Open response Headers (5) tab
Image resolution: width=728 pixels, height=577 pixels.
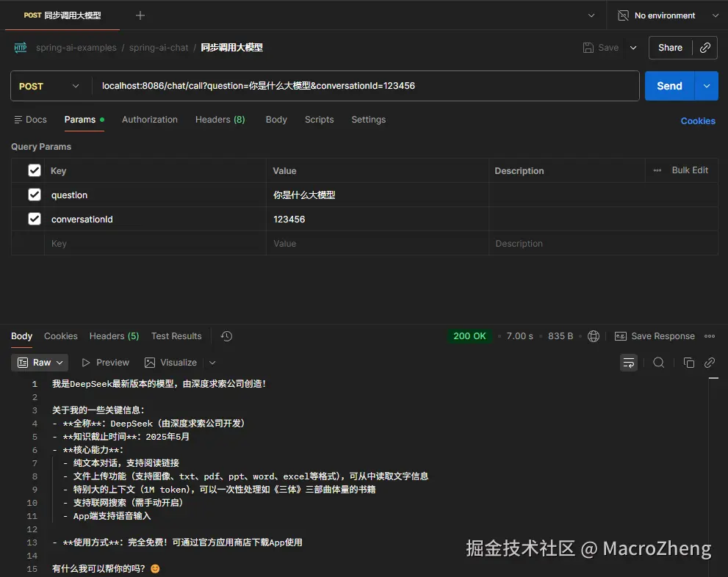[x=114, y=336]
